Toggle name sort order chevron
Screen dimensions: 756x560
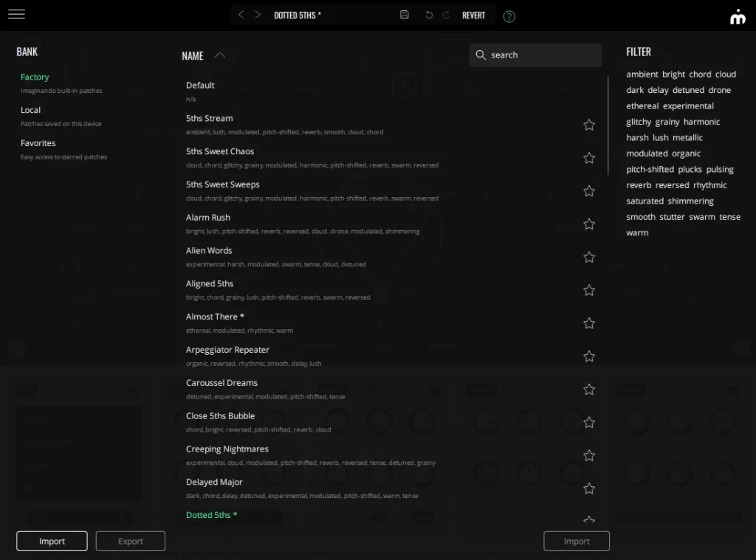coord(219,55)
